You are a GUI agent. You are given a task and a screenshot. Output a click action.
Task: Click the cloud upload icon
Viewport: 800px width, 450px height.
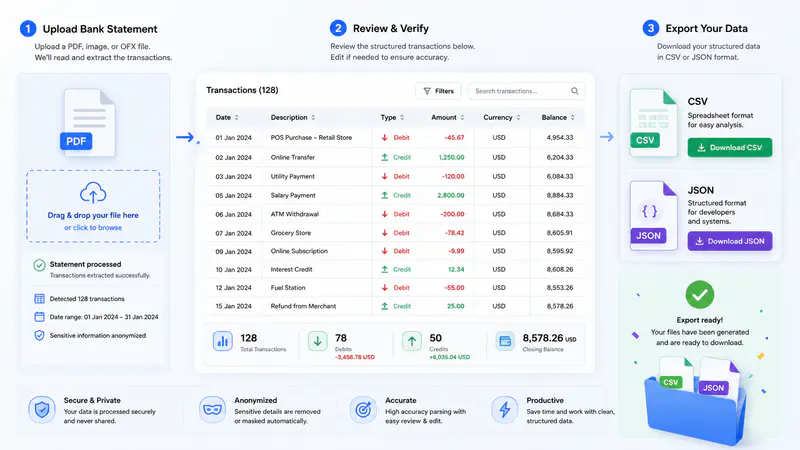[93, 193]
